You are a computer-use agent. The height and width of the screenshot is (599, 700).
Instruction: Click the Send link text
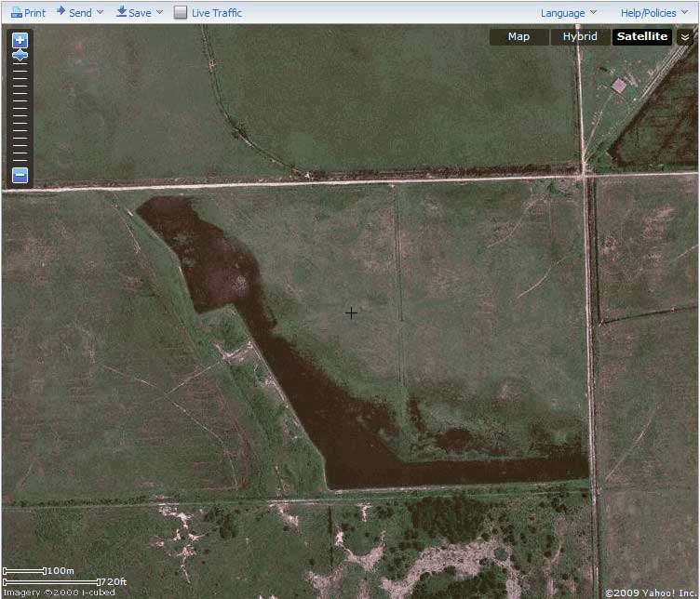(x=80, y=13)
